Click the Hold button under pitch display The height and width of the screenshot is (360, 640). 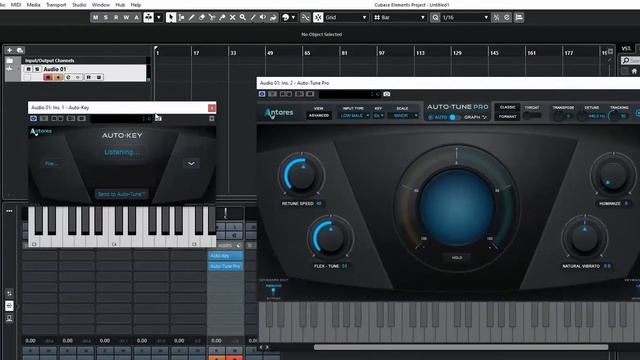pyautogui.click(x=457, y=258)
